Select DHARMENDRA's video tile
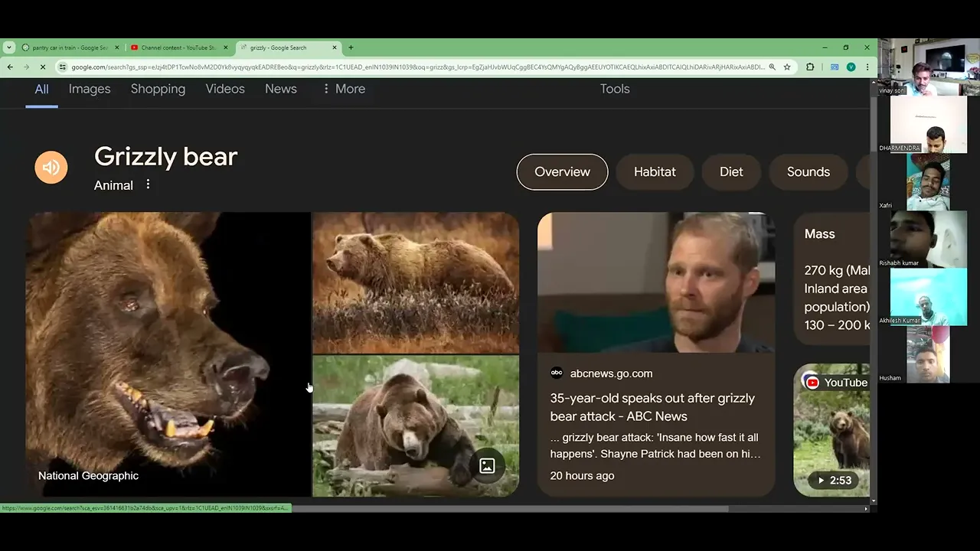This screenshot has width=980, height=551. coord(929,124)
